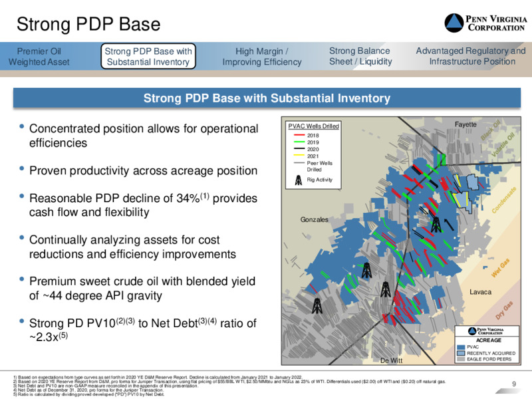Click bullet Proven productivity across acreage position
This screenshot has width=532, height=399.
tap(143, 171)
